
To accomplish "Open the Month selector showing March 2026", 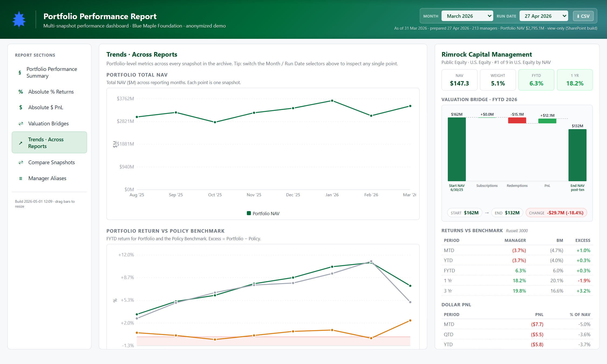I will click(x=467, y=16).
